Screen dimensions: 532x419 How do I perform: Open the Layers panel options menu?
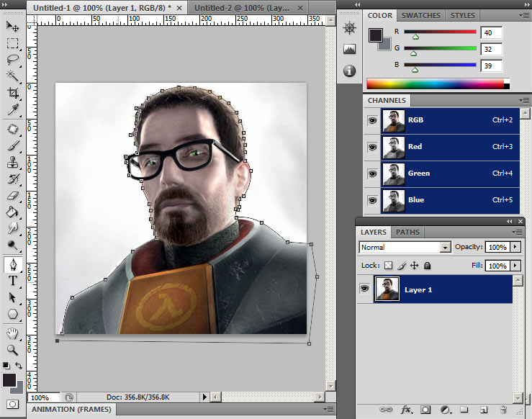(x=517, y=232)
